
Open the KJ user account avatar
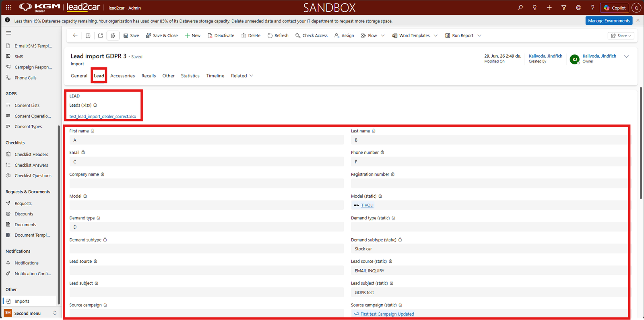[636, 8]
